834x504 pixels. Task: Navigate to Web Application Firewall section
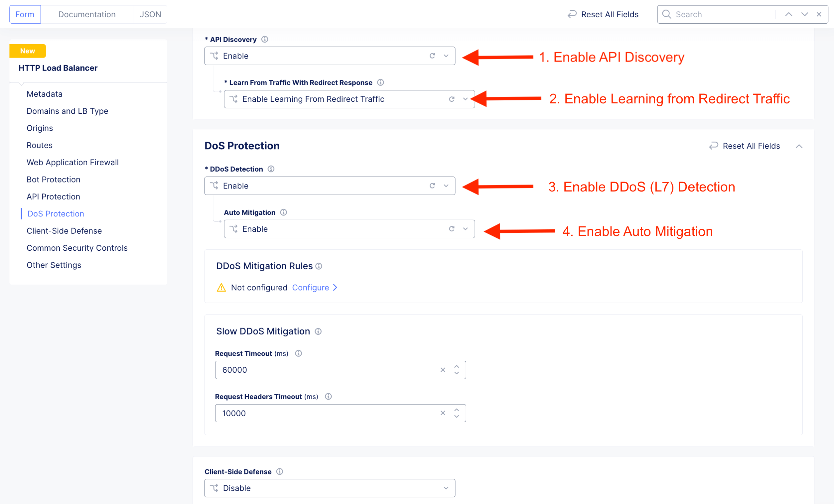72,163
